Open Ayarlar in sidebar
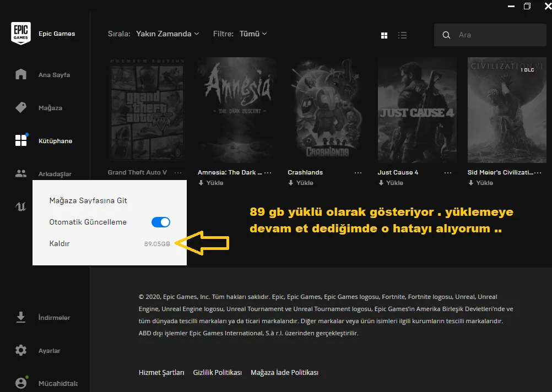Viewport: 552px width, 392px height. 49,351
